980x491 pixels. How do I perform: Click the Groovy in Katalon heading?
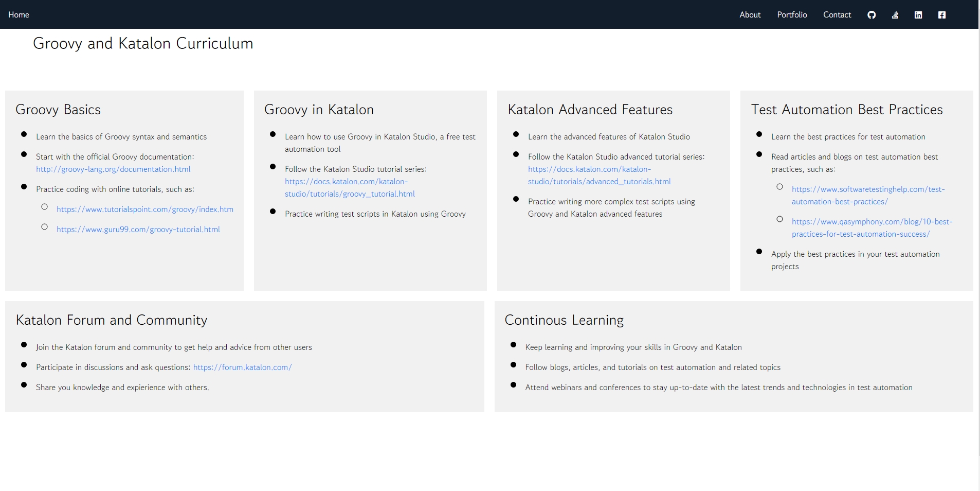pyautogui.click(x=319, y=109)
